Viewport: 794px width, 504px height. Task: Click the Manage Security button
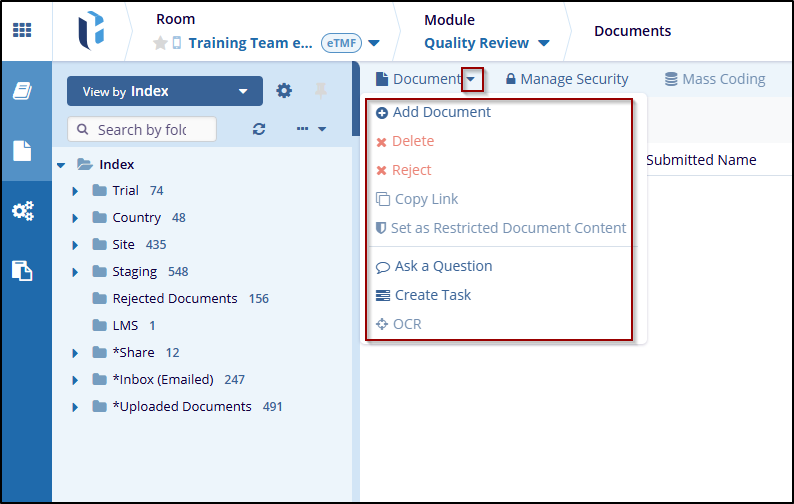tap(566, 79)
